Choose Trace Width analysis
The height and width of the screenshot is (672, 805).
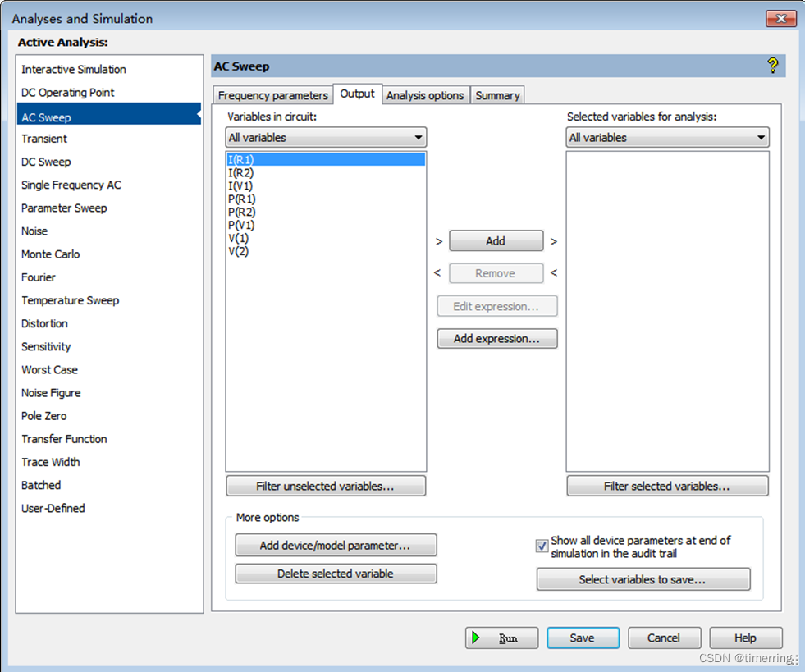point(51,462)
